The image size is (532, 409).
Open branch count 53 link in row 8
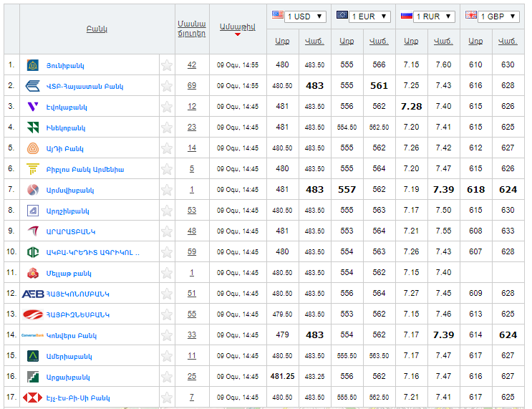(x=192, y=211)
